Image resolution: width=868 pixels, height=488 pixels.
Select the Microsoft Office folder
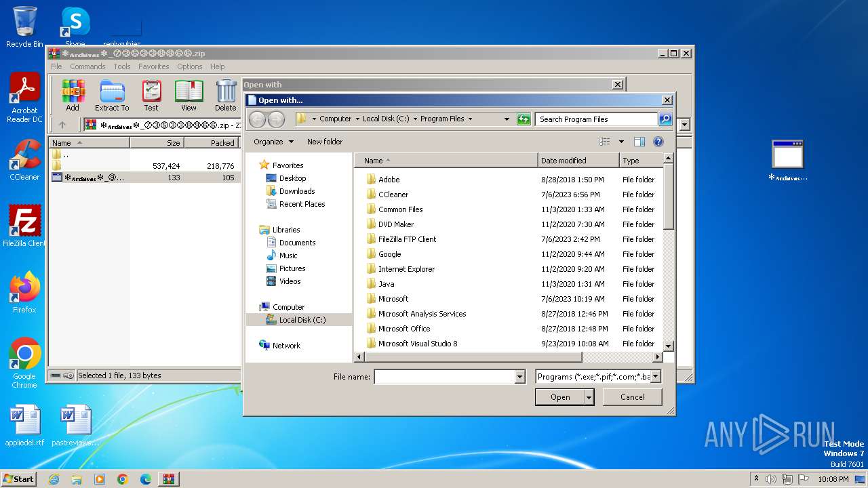(404, 329)
